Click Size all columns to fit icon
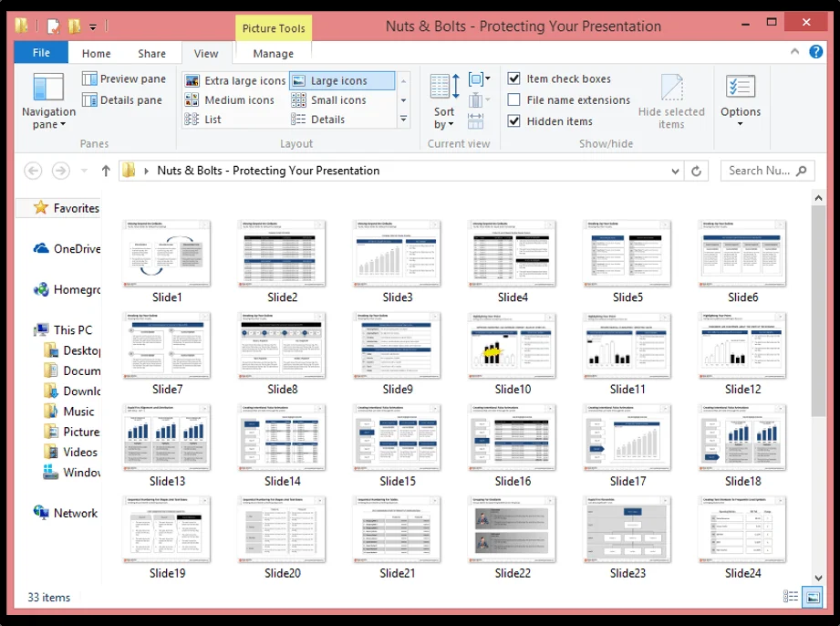The image size is (840, 626). 476,120
